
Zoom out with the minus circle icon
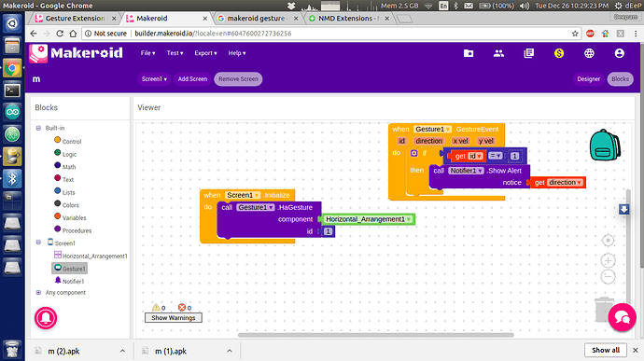coord(608,276)
